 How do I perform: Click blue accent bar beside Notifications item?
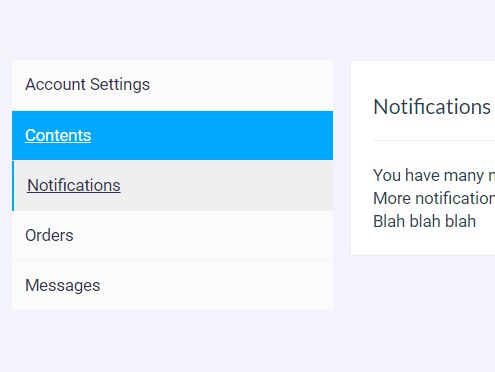[x=13, y=185]
